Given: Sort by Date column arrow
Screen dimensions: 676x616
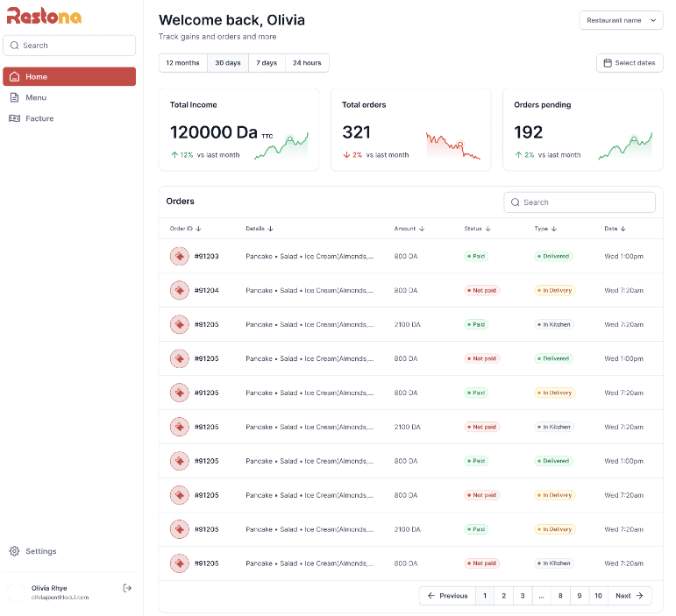Looking at the screenshot, I should [x=623, y=229].
